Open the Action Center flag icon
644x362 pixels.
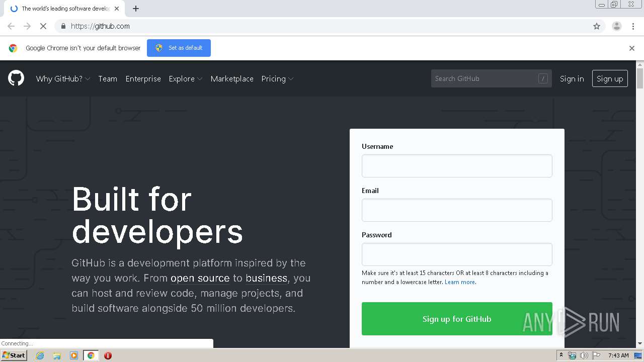[596, 355]
